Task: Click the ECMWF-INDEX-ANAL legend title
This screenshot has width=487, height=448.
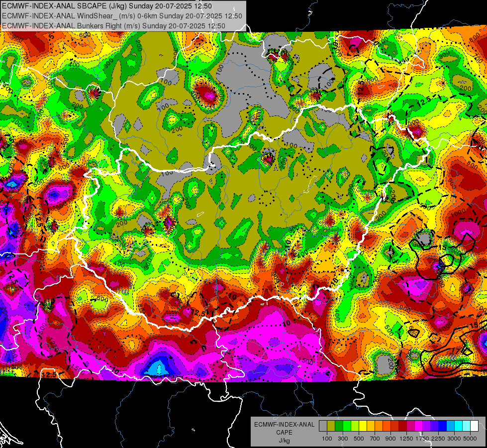Action: coord(285,425)
